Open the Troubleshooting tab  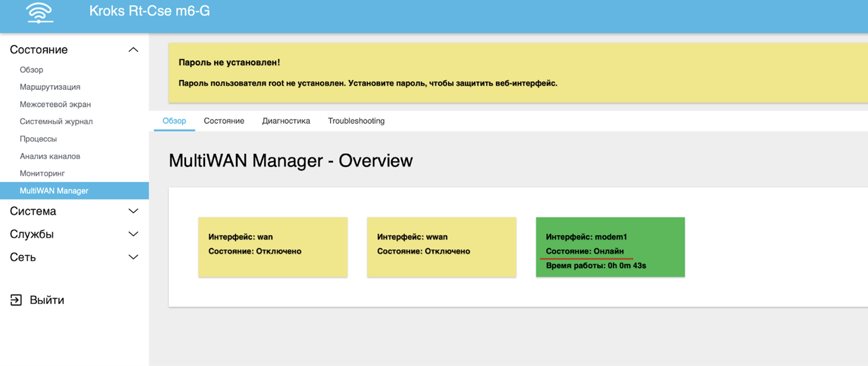[x=356, y=121]
